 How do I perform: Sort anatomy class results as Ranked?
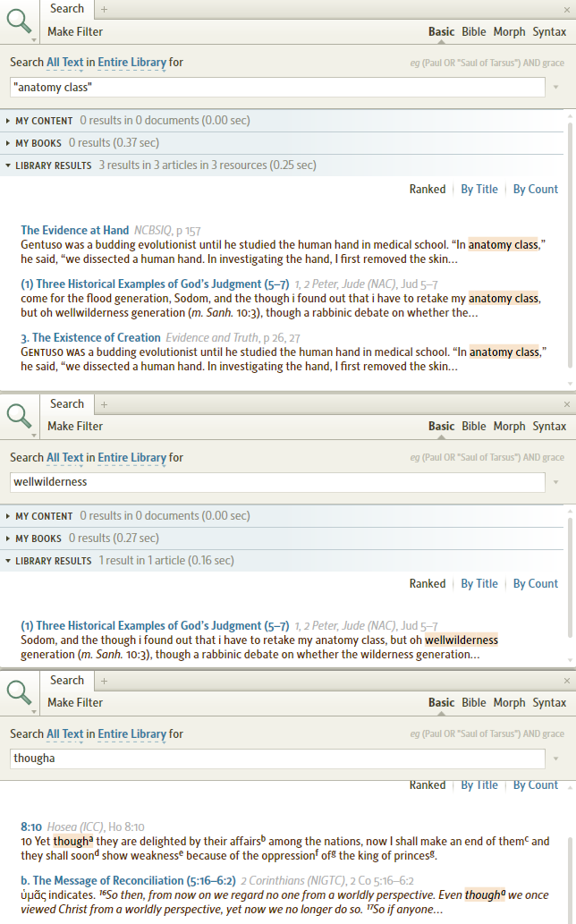[x=427, y=189]
